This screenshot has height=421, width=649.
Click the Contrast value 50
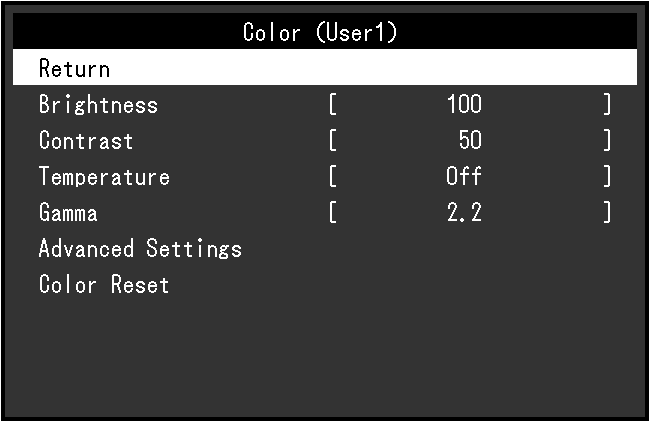click(469, 141)
